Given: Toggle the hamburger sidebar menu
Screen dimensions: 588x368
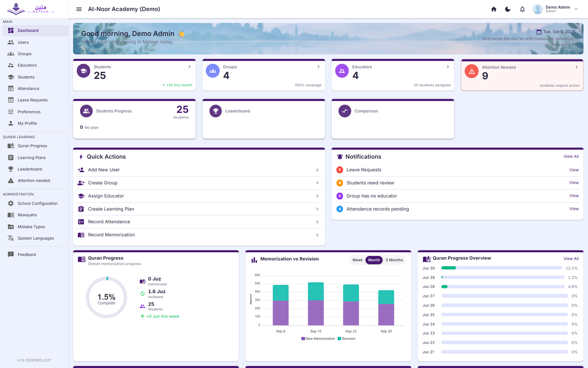Looking at the screenshot, I should coord(79,9).
